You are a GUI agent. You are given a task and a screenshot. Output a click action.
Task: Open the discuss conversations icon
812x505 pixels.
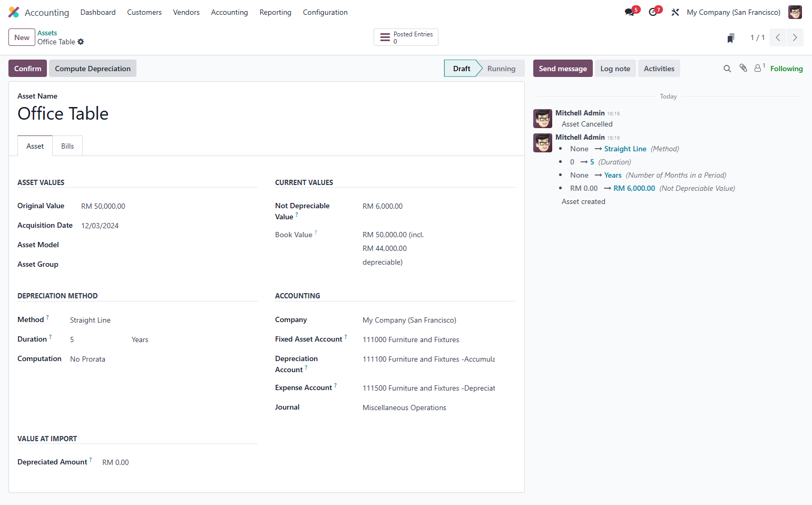tap(630, 12)
